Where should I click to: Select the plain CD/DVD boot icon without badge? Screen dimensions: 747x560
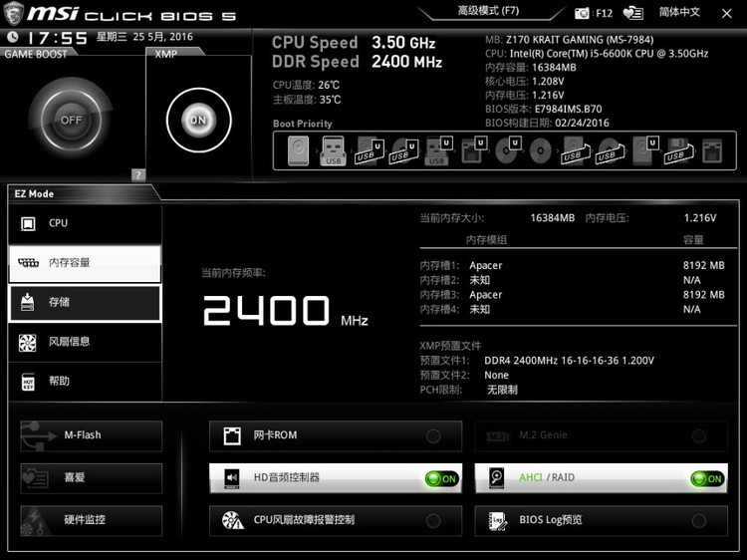[540, 151]
